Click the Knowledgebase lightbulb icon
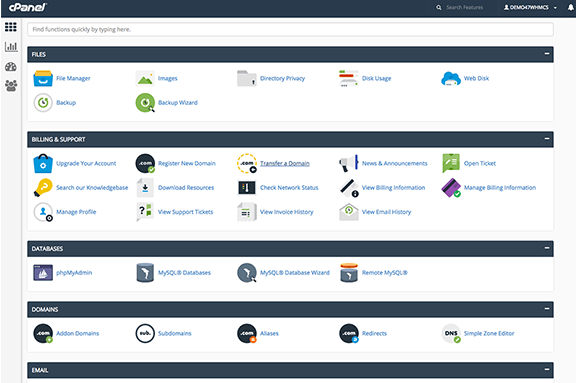This screenshot has width=576, height=383. (x=43, y=188)
